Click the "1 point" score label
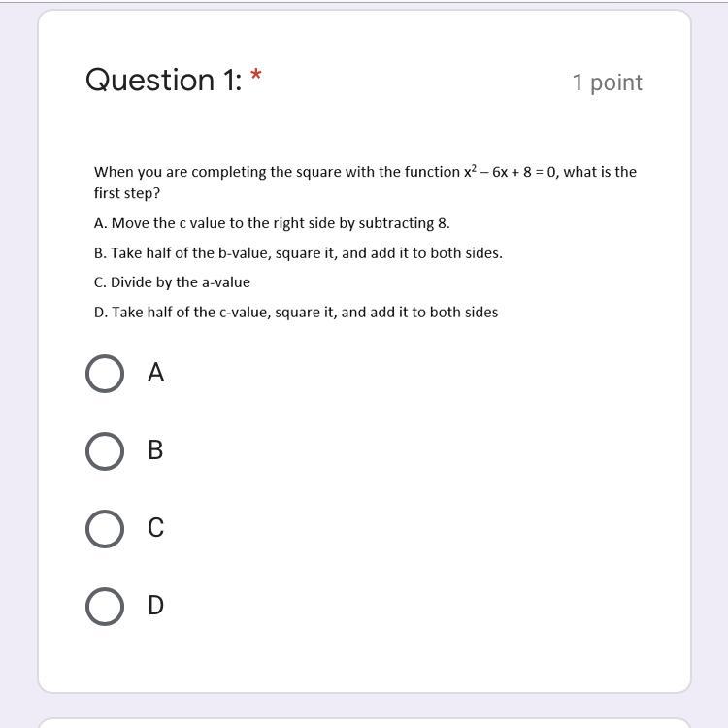 (608, 83)
